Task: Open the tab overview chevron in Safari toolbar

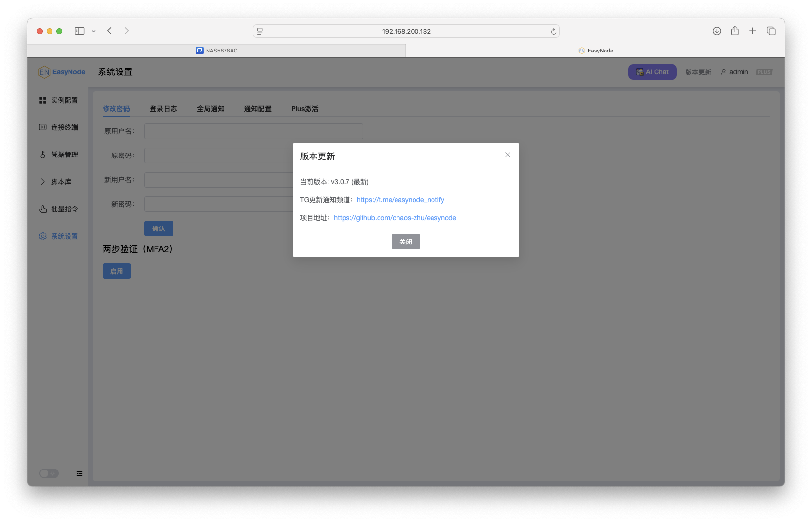Action: click(94, 31)
